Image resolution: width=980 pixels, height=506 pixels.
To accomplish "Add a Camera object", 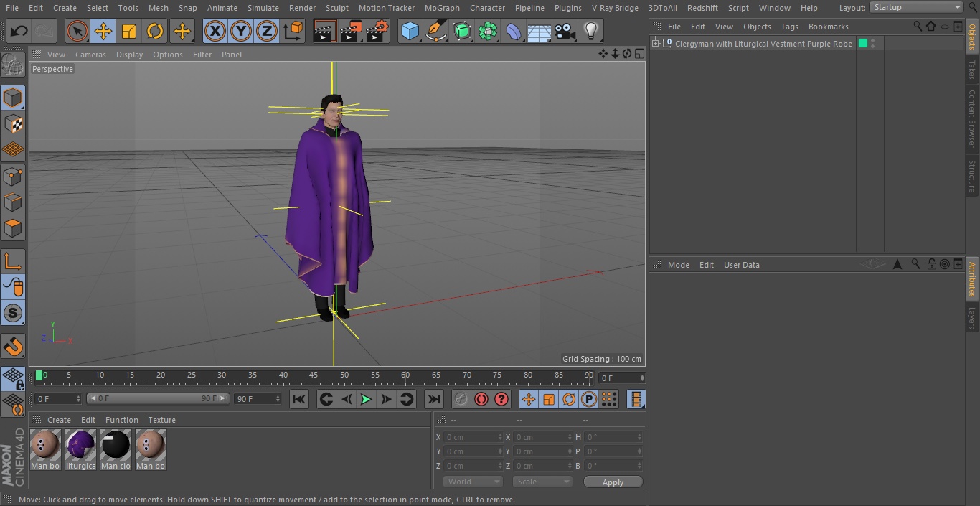I will click(565, 31).
